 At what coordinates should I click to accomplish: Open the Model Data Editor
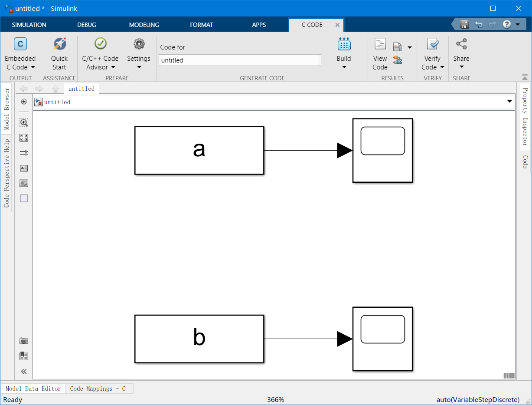[33, 388]
